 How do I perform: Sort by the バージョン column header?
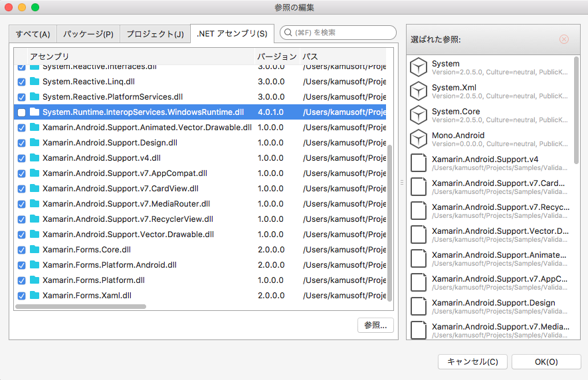tap(277, 56)
